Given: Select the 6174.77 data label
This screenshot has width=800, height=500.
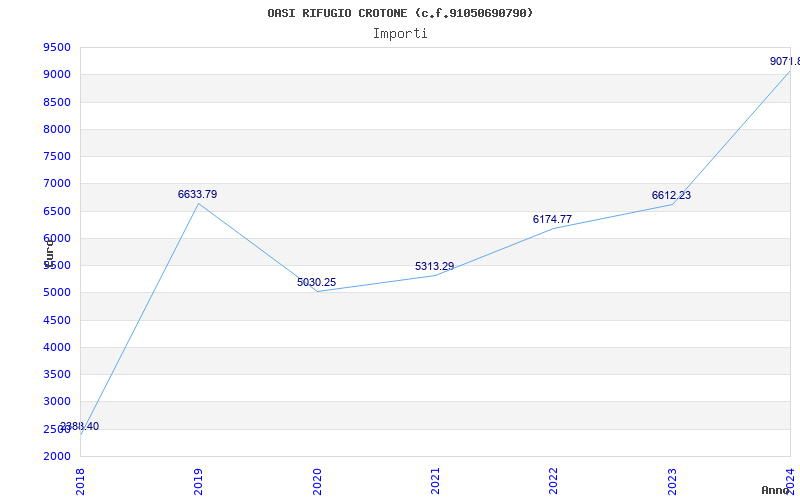Looking at the screenshot, I should tap(552, 219).
